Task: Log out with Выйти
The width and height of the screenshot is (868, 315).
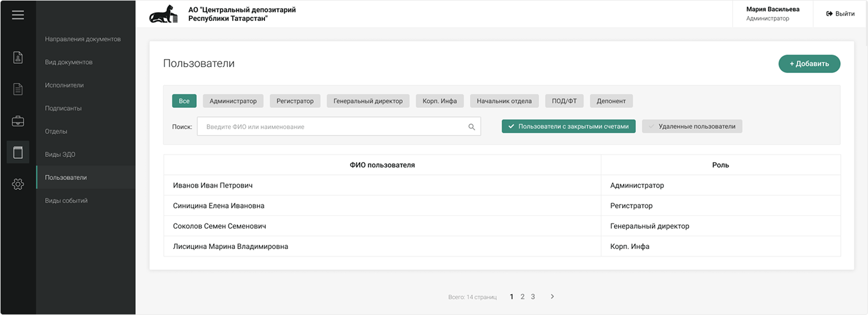Action: click(840, 14)
